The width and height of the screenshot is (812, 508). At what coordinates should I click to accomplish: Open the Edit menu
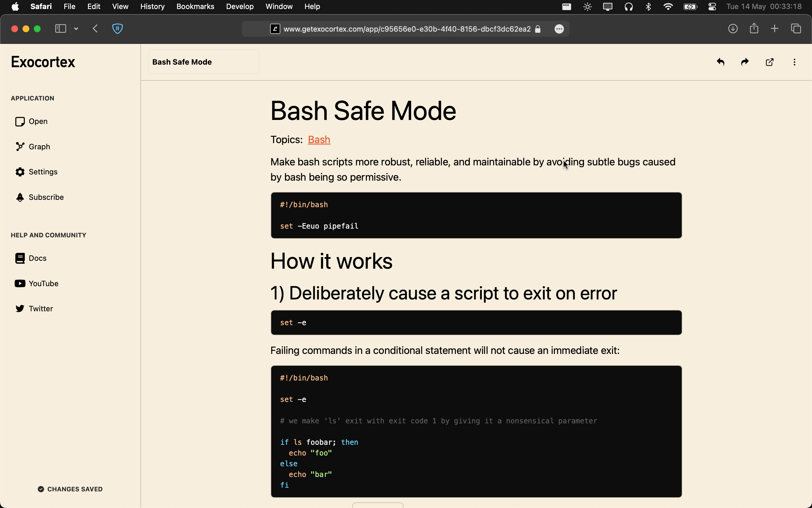[x=94, y=6]
